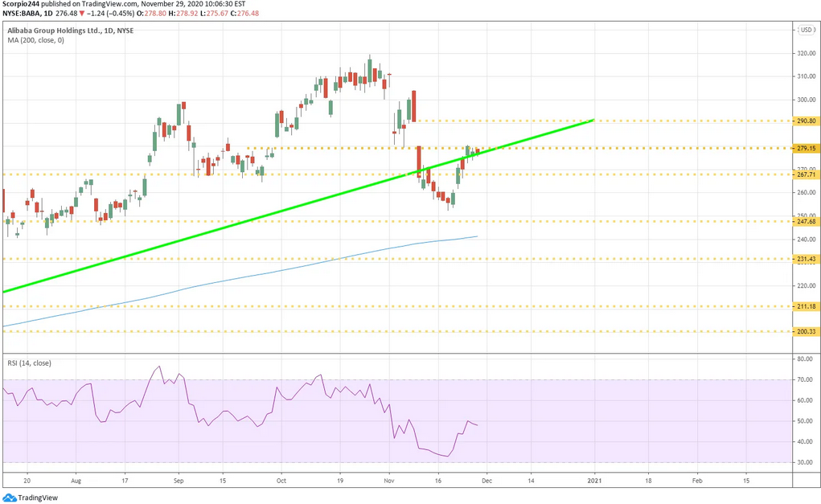Click the low price L:275.67 value
The height and width of the screenshot is (504, 821).
tap(214, 13)
